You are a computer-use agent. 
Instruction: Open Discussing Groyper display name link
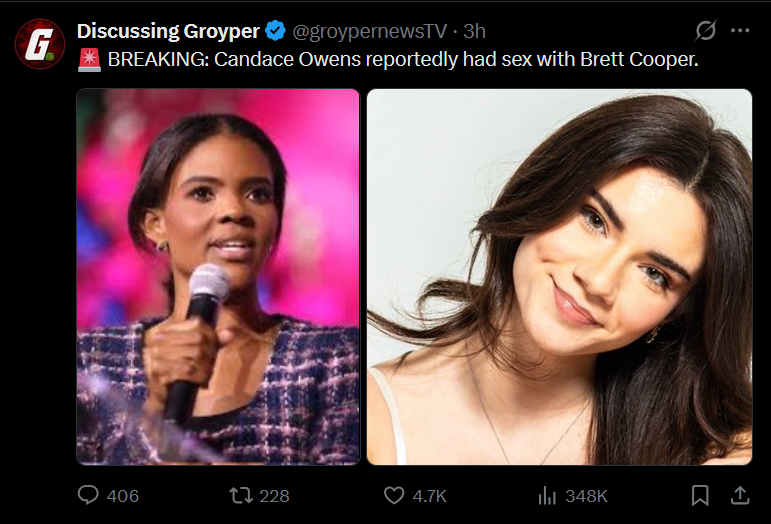168,31
